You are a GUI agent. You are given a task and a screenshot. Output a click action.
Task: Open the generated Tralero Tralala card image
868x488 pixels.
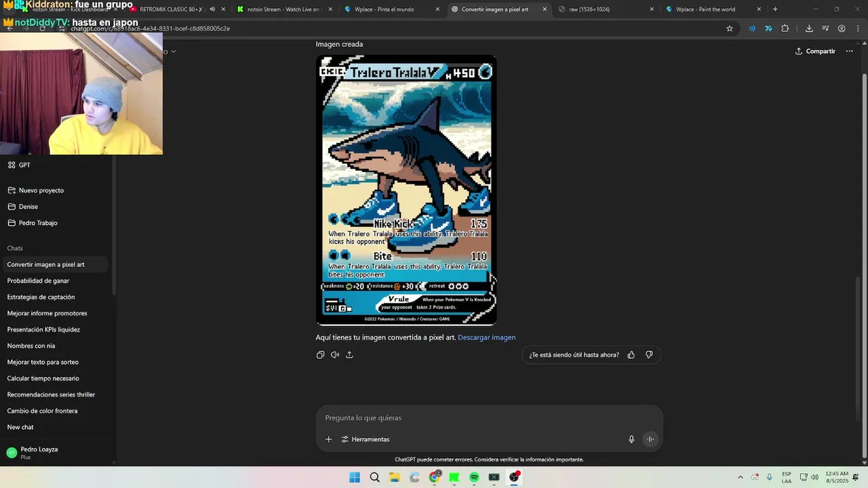(406, 190)
